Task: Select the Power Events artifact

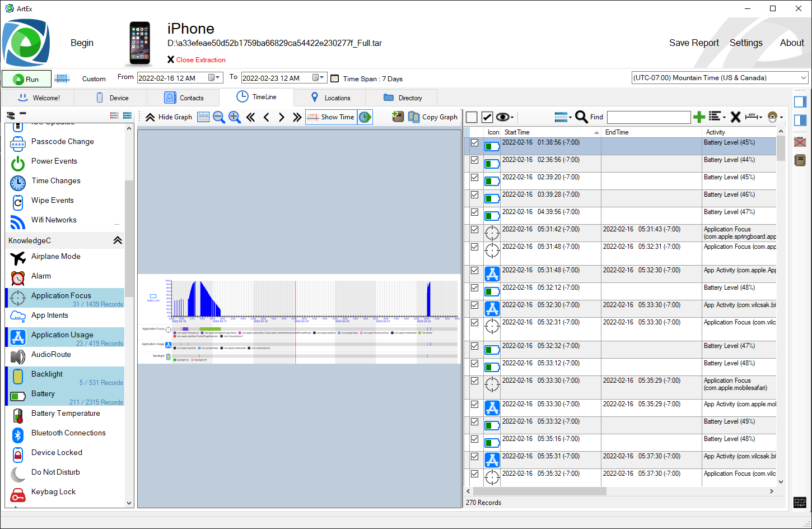Action: 65,161
